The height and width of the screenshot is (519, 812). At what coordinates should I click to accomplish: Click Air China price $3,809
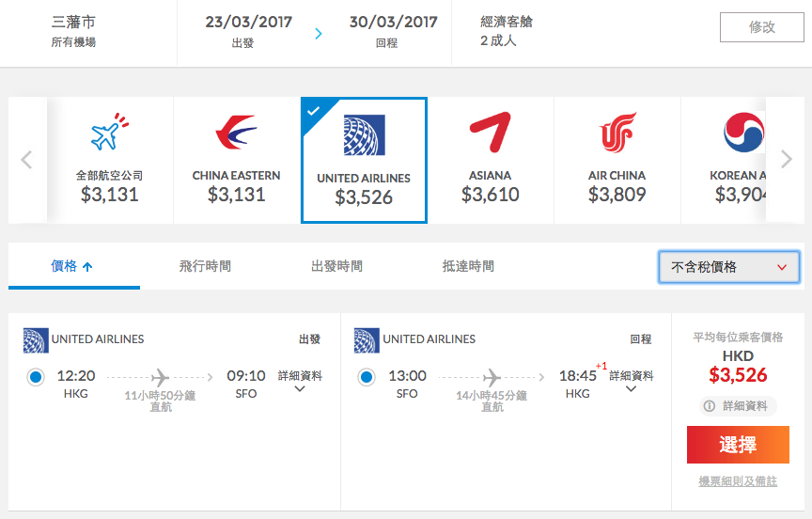click(x=617, y=195)
